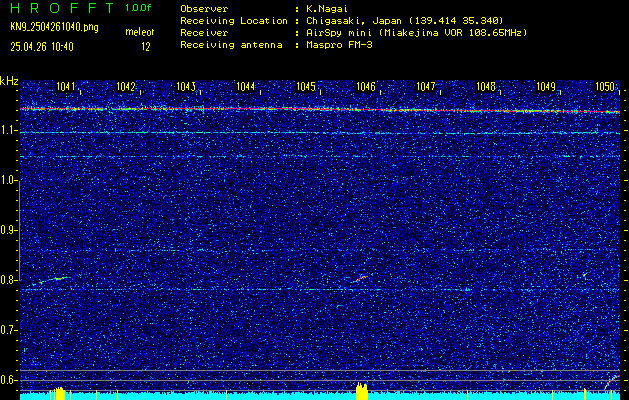
Task: Click the 1042 time marker
Action: pos(126,86)
